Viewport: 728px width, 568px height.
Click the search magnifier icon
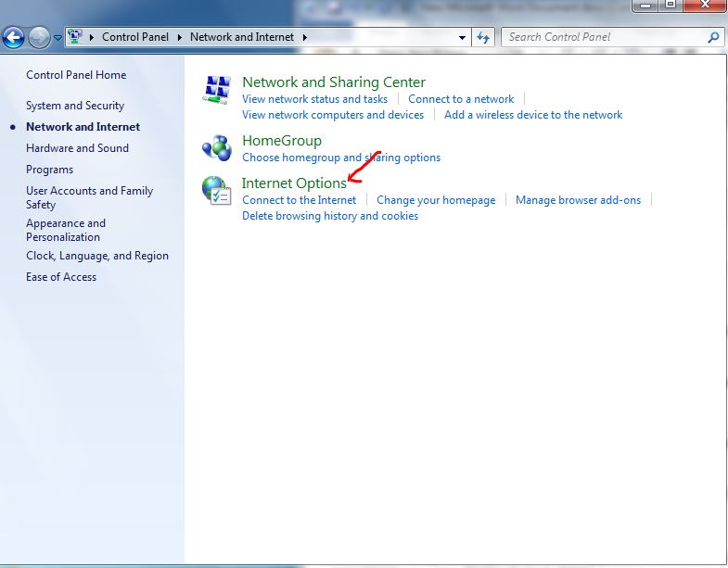[x=713, y=38]
